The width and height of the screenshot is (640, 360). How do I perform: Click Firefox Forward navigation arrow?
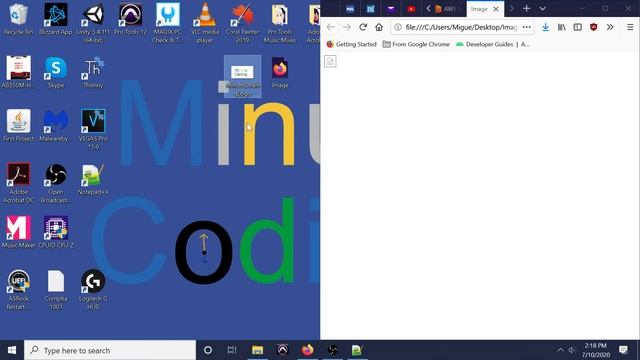(347, 27)
